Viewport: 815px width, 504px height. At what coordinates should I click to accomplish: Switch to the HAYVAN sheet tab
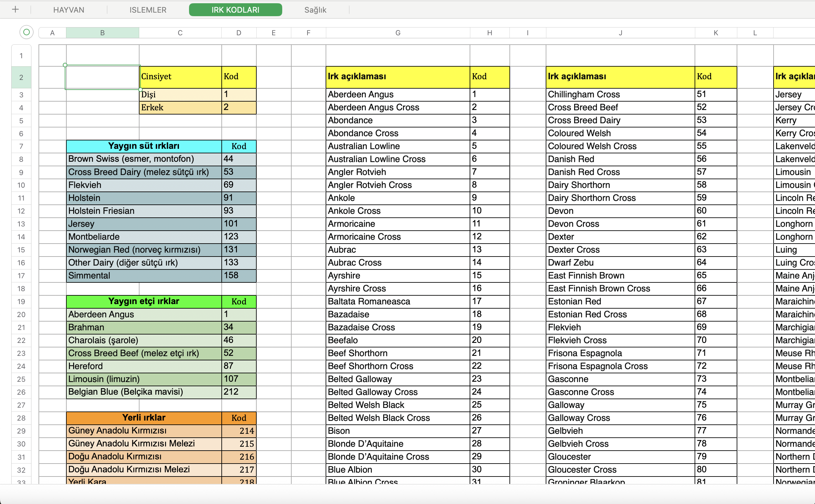[x=69, y=10]
